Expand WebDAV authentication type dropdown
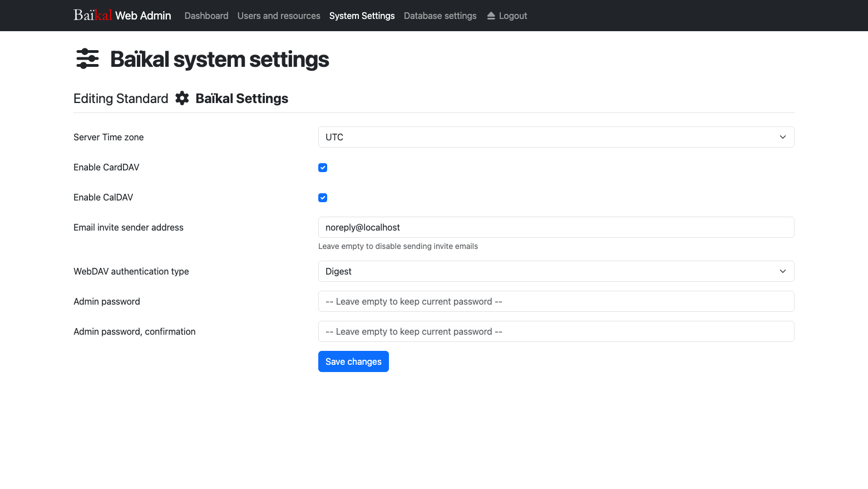 556,271
